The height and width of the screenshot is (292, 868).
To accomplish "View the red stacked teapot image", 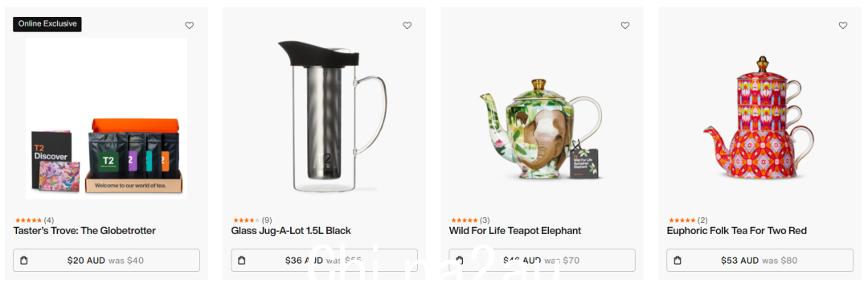I will click(759, 117).
